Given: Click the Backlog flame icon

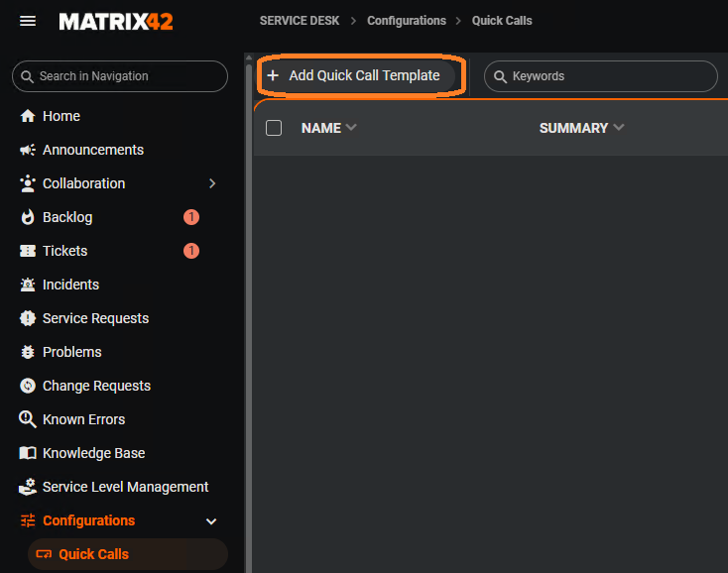Looking at the screenshot, I should coord(28,217).
